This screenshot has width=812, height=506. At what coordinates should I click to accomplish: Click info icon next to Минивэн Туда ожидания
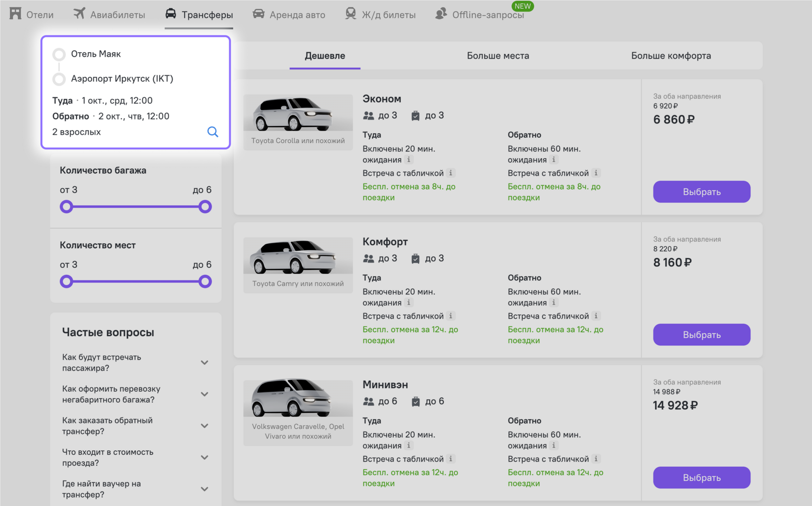point(409,446)
